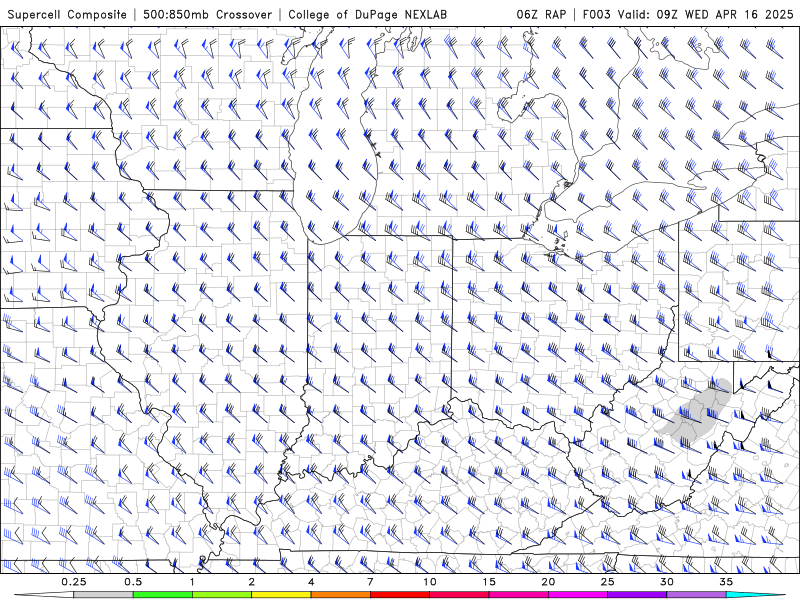The height and width of the screenshot is (600, 800).
Task: Select the gray 0.25–0.5 color bar segment
Action: coord(104,595)
